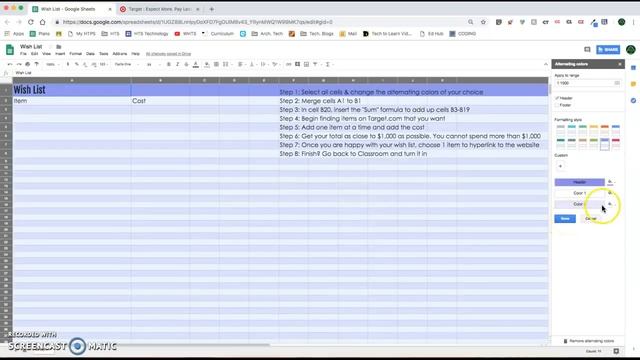Open the Tasks side panel icon
The image size is (640, 360).
click(633, 100)
